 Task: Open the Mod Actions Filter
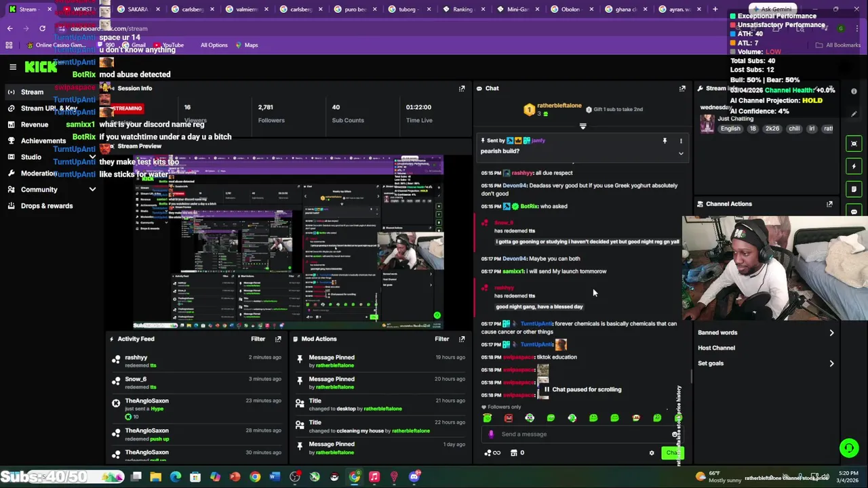(441, 339)
